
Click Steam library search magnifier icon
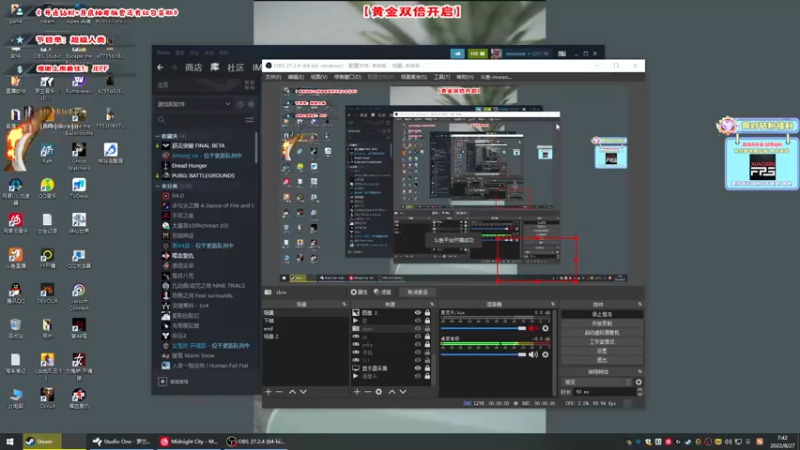pos(162,120)
